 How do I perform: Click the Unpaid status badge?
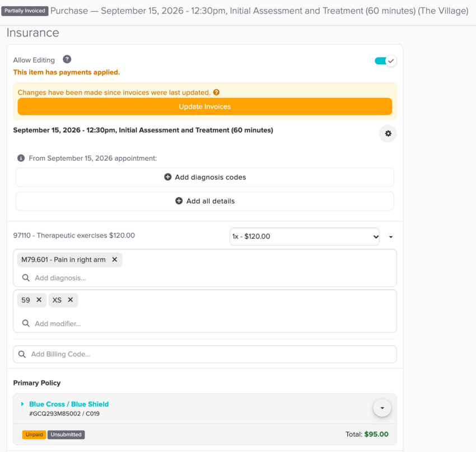pos(34,435)
